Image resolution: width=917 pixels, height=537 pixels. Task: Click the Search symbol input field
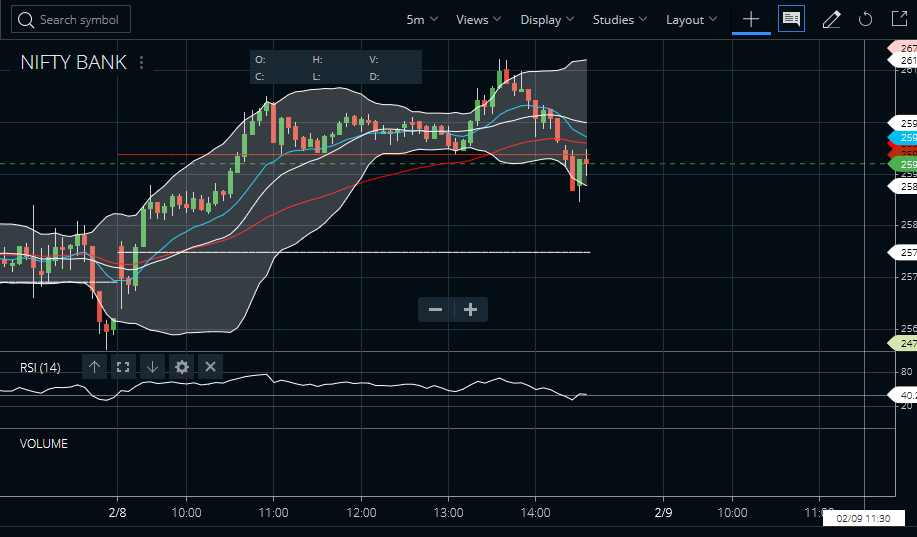(x=71, y=20)
